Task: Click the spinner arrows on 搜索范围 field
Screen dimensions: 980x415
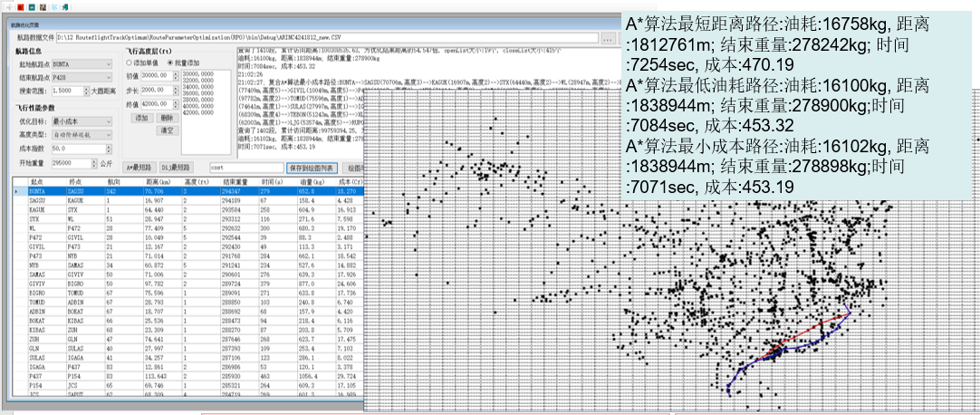Action: tap(85, 92)
